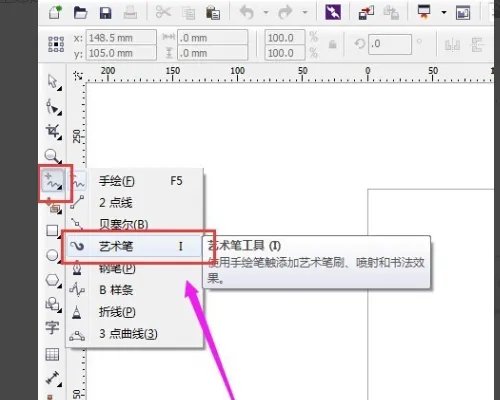Click the object origin grid icon

click(56, 44)
